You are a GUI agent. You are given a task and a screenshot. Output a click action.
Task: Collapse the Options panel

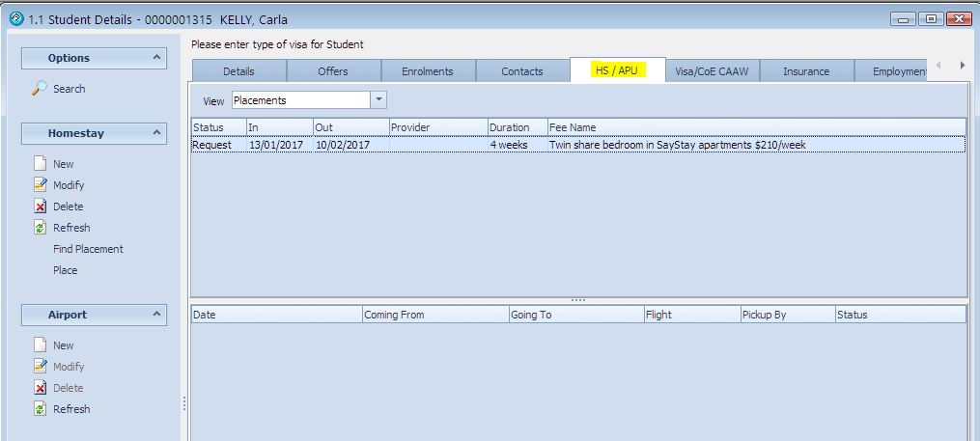click(157, 59)
